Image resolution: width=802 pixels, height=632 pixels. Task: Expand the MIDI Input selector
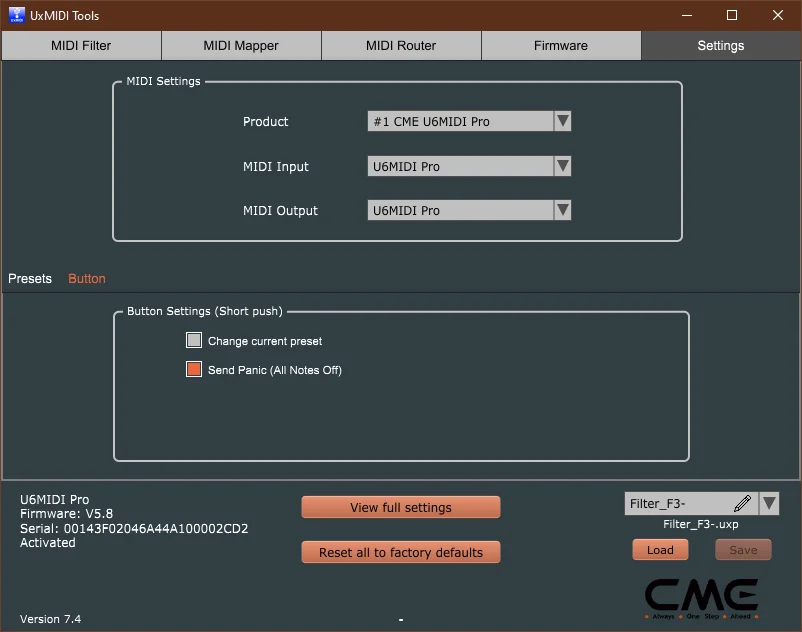tap(562, 166)
